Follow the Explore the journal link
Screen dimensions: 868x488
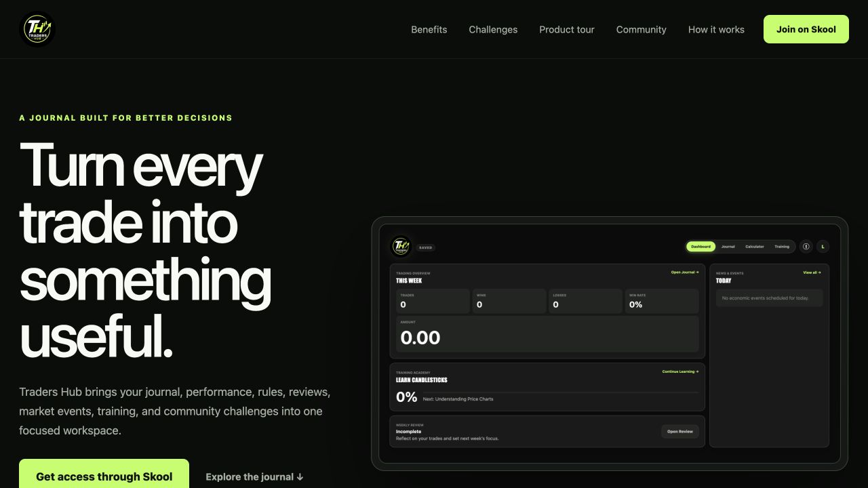point(254,476)
